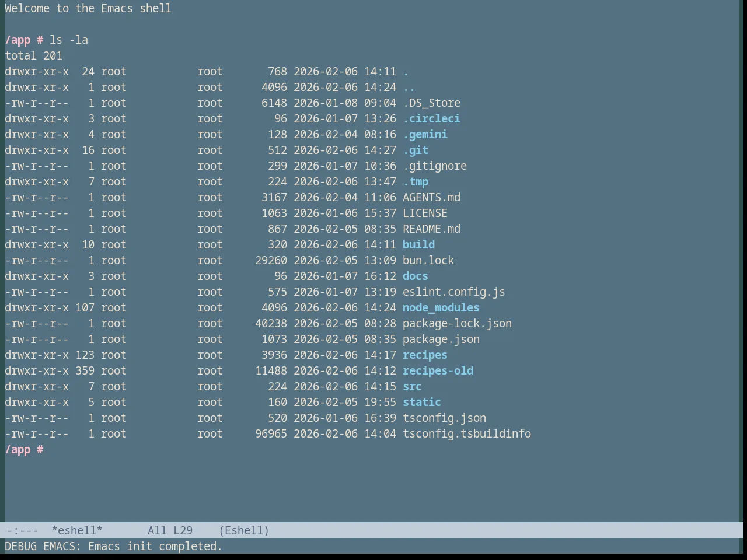747x560 pixels.
Task: Select the .DS_Store filename
Action: coord(431,103)
